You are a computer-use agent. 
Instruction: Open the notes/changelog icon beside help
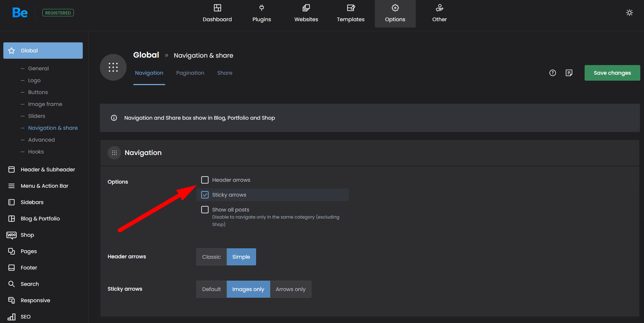[569, 73]
